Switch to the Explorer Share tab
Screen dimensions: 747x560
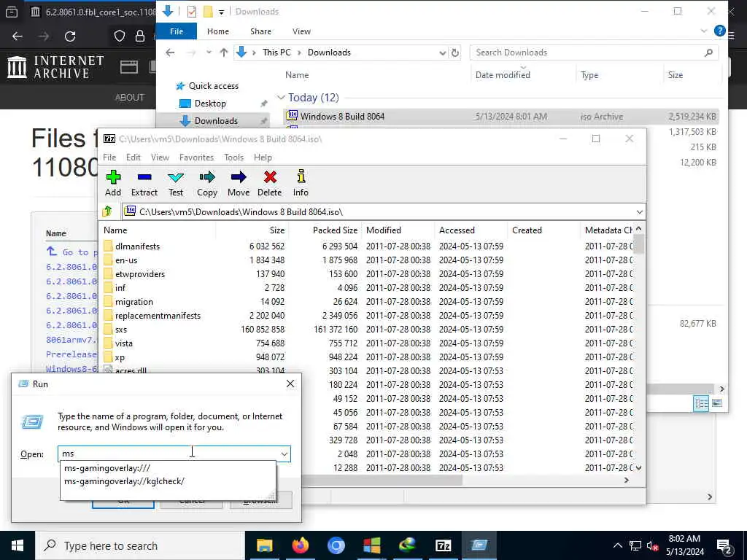pos(260,31)
